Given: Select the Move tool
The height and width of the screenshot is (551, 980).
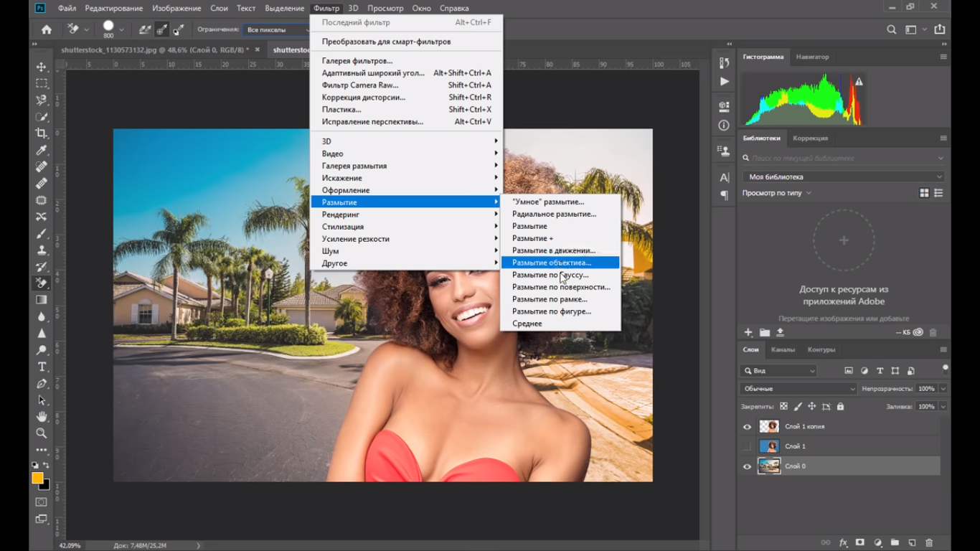Looking at the screenshot, I should [42, 67].
